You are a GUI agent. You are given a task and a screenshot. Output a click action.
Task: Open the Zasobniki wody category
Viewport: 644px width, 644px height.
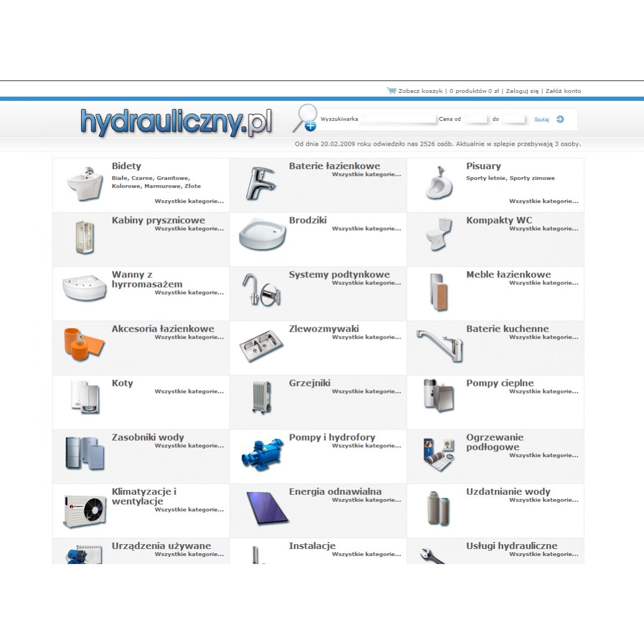148,437
